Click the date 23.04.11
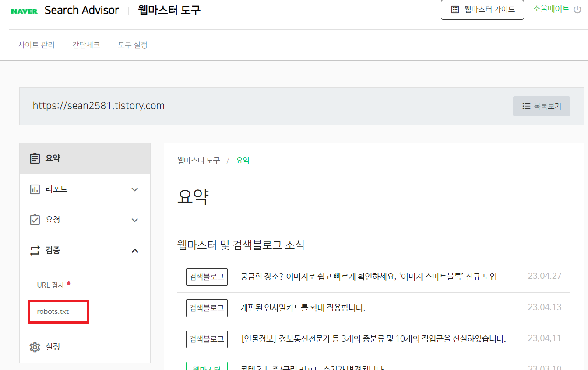The width and height of the screenshot is (588, 370). tap(545, 338)
